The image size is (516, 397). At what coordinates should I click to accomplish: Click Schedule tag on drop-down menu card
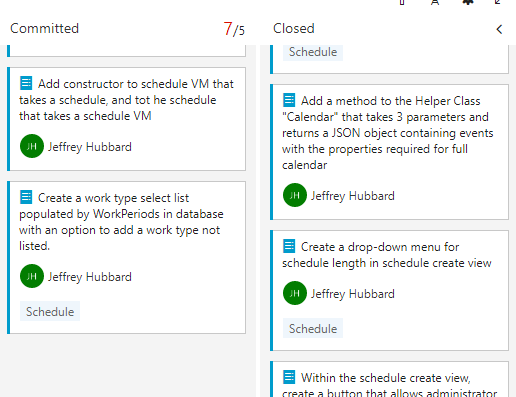coord(313,328)
